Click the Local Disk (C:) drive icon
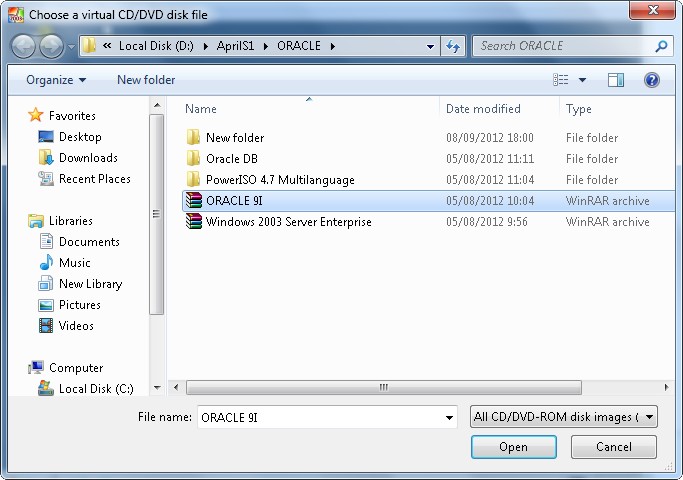 [x=46, y=388]
